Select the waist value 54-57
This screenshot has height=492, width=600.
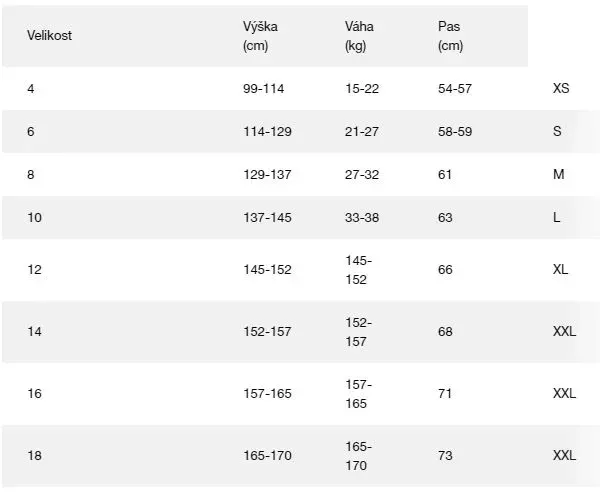(x=455, y=88)
